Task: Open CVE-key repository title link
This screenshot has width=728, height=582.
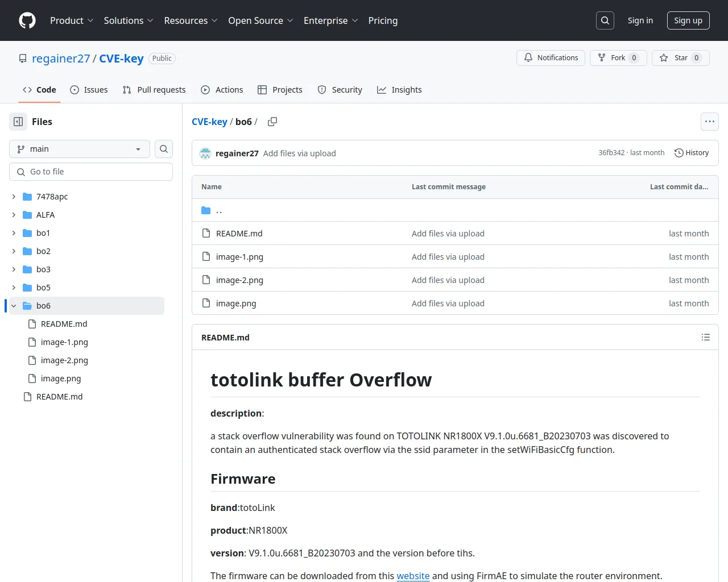Action: pyautogui.click(x=121, y=59)
